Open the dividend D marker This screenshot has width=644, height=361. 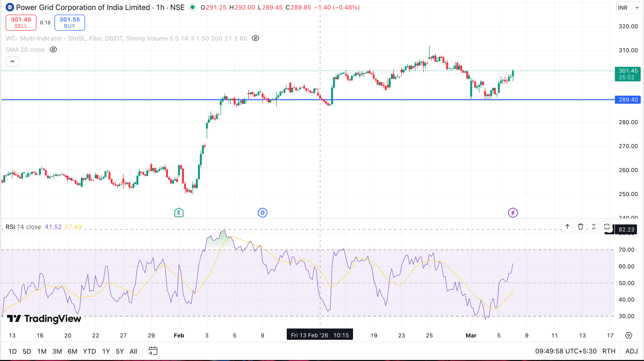point(262,213)
